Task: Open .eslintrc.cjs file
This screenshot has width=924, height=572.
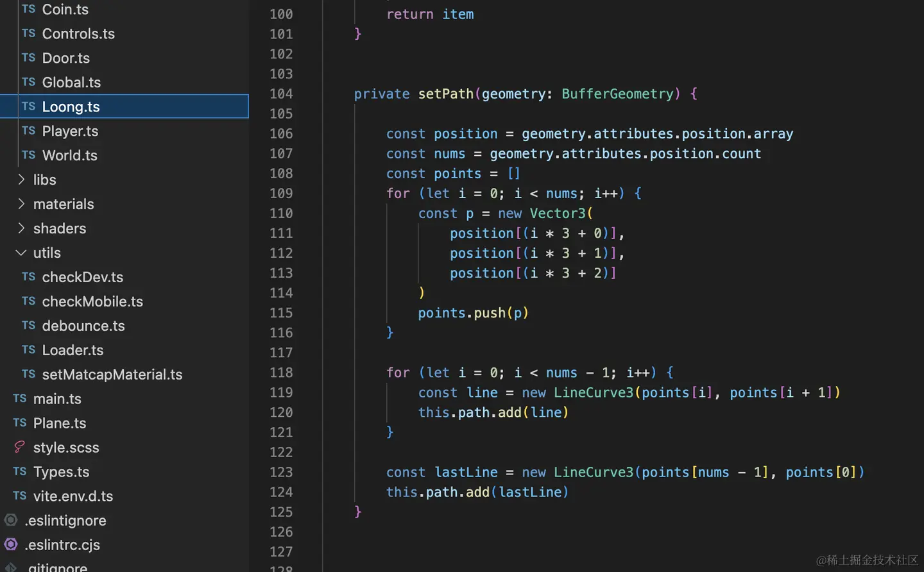Action: (x=62, y=546)
